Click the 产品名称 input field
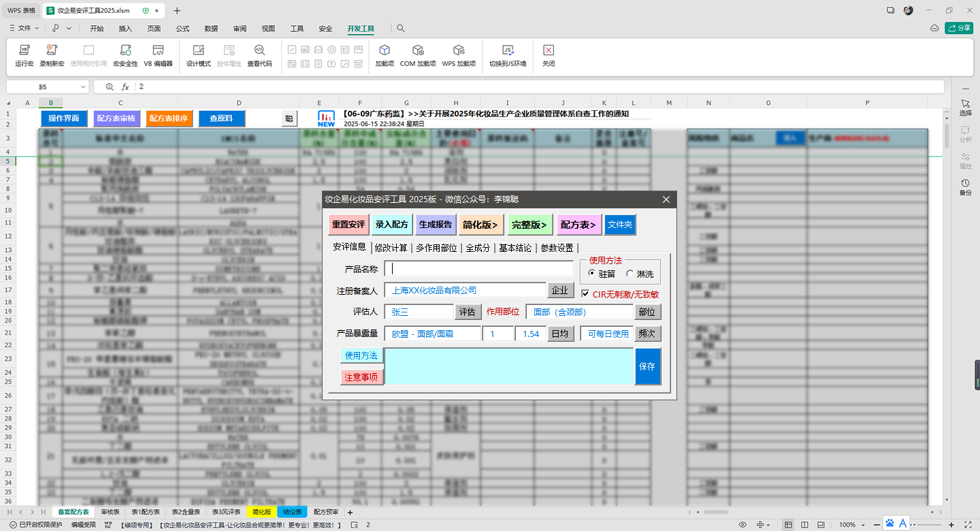This screenshot has width=980, height=531. pos(478,269)
